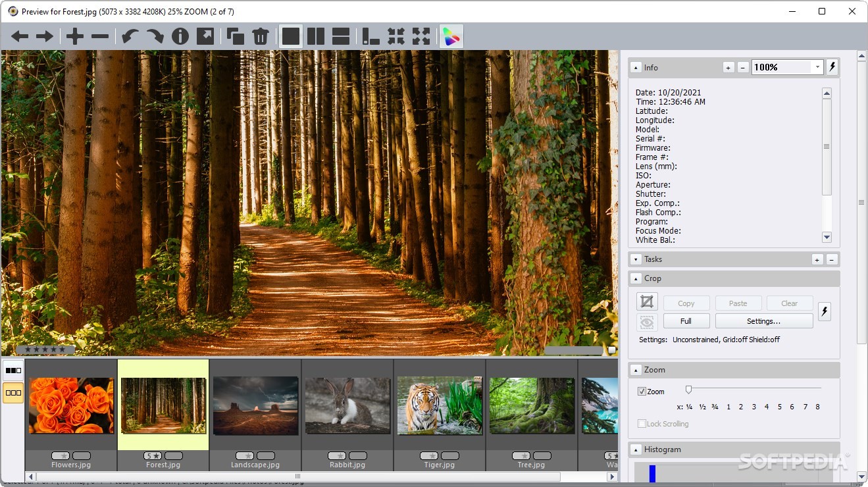Open the color management icon on the toolbar
Image resolution: width=868 pixels, height=487 pixels.
pos(451,36)
